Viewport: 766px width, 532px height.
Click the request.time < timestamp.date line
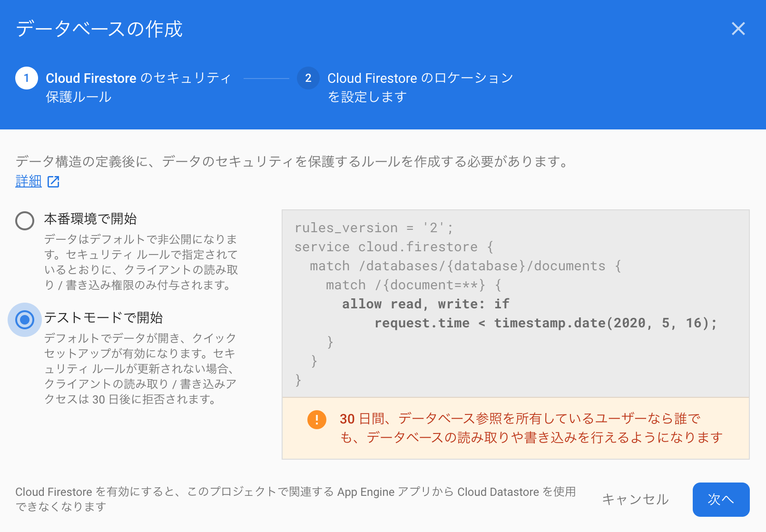point(546,323)
